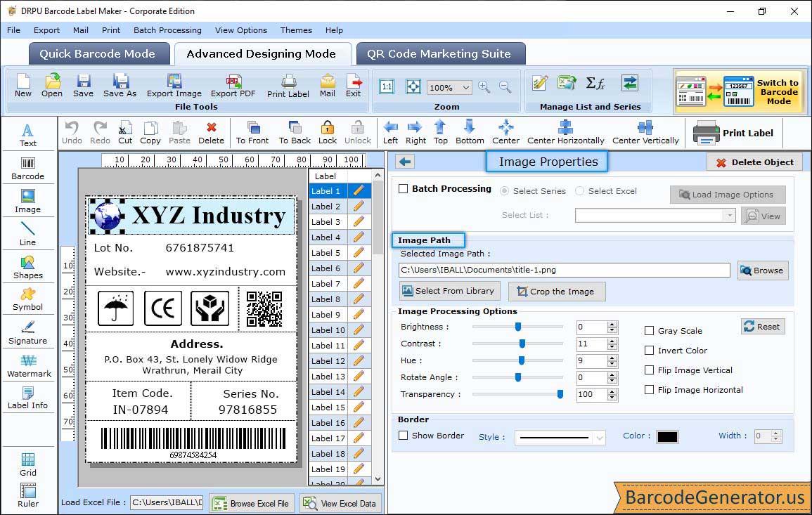The image size is (812, 515).
Task: Click the Open file icon
Action: 52,86
